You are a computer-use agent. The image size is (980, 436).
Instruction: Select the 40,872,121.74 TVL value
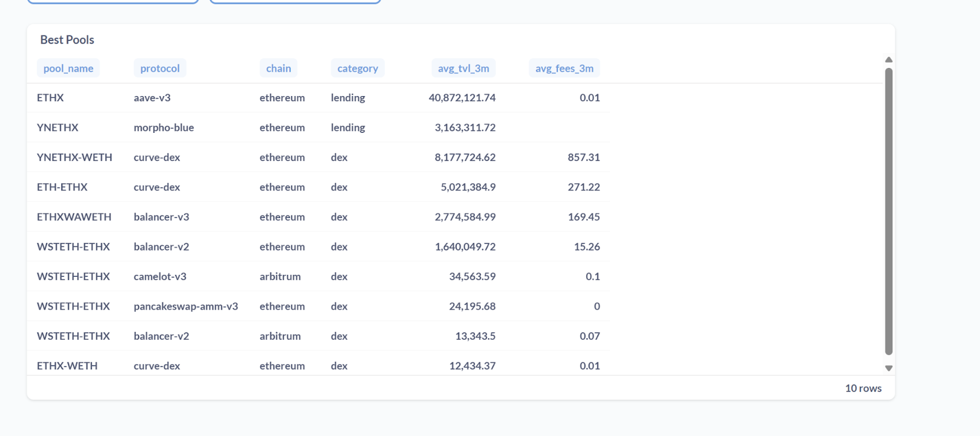[x=462, y=98]
